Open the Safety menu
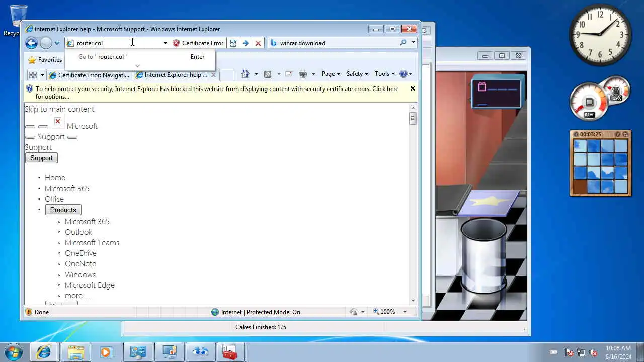 tap(357, 74)
